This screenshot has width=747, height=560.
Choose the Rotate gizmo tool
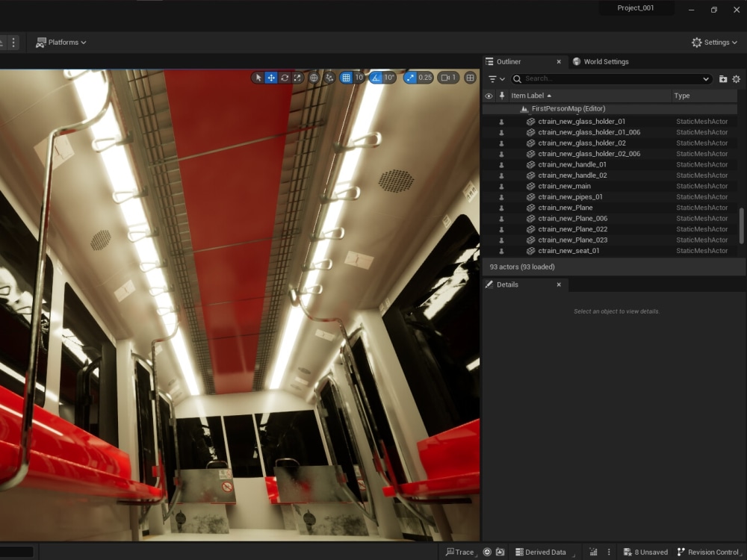point(285,78)
